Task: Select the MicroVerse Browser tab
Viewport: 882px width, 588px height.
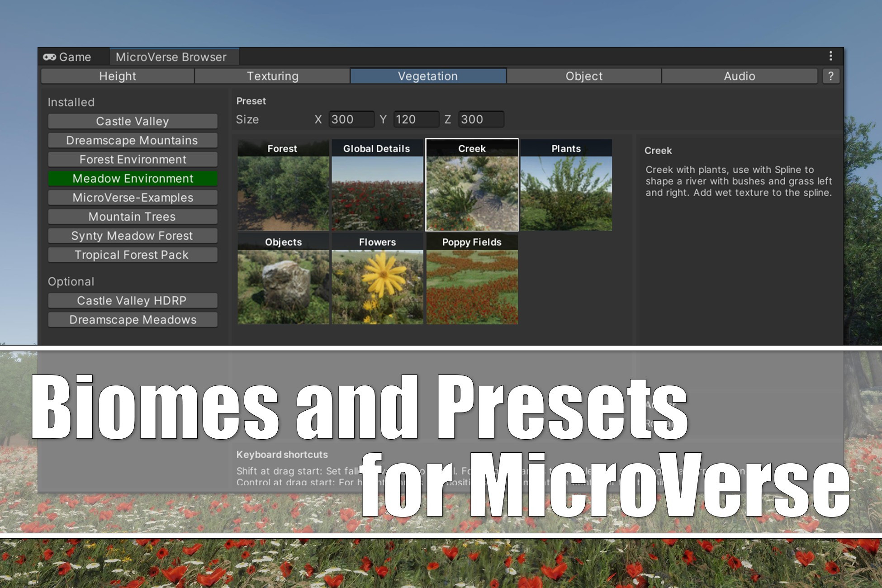Action: click(x=171, y=57)
